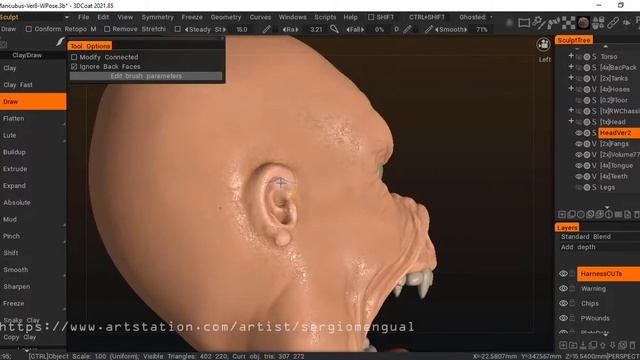Click the rectangle frame icon in top toolbar
Screen dimensions: 640x360
524,23
